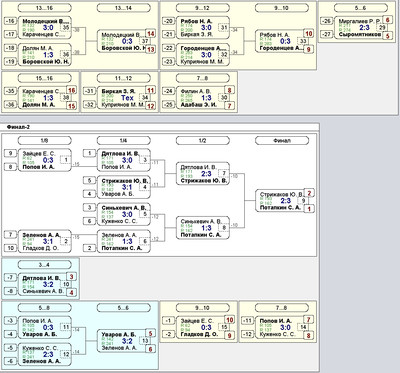Open the third-place match Дятлова vs Синькевич
This screenshot has width=400, height=373.
click(44, 284)
